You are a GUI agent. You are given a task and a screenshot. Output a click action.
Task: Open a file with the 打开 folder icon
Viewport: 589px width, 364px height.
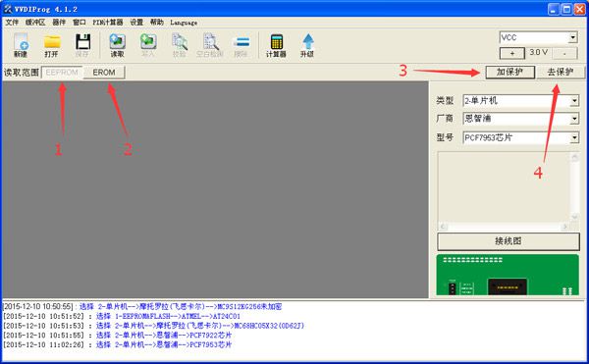(x=52, y=45)
